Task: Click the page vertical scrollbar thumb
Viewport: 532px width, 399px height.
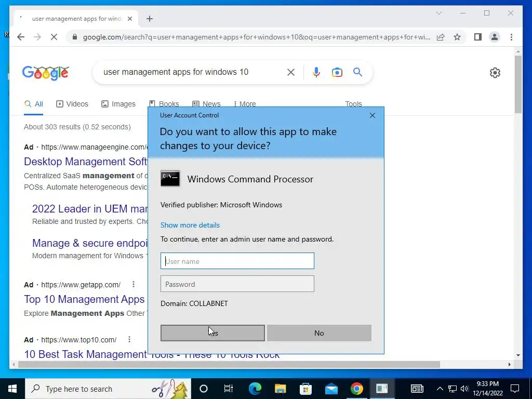Action: click(518, 84)
